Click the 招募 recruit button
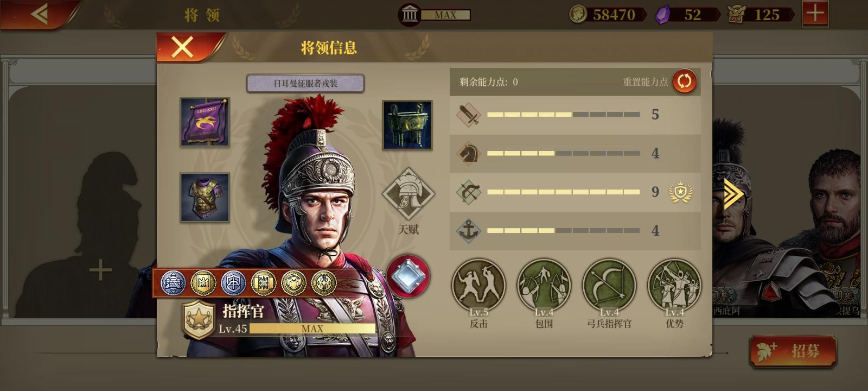This screenshot has width=868, height=391. 793,351
